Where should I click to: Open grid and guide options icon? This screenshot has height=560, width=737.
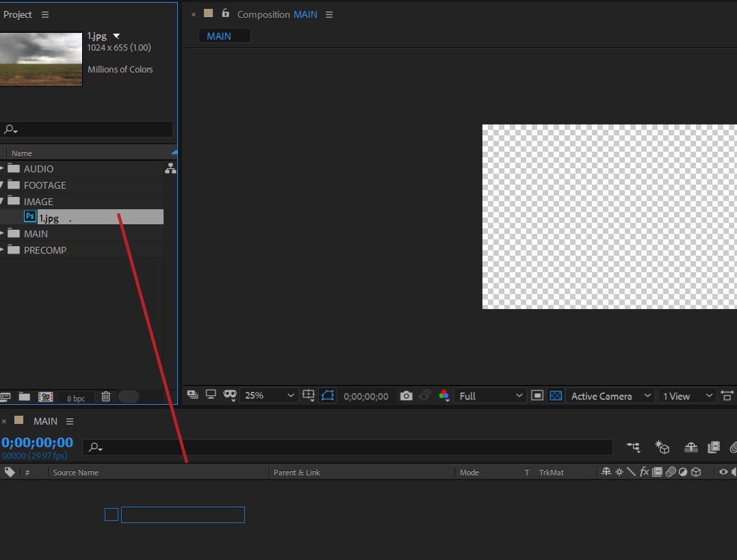pos(309,396)
